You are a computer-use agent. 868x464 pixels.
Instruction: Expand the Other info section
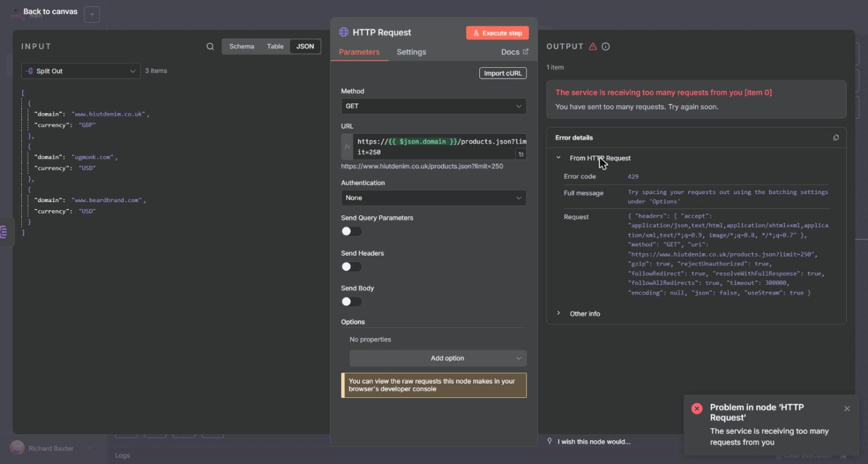558,314
